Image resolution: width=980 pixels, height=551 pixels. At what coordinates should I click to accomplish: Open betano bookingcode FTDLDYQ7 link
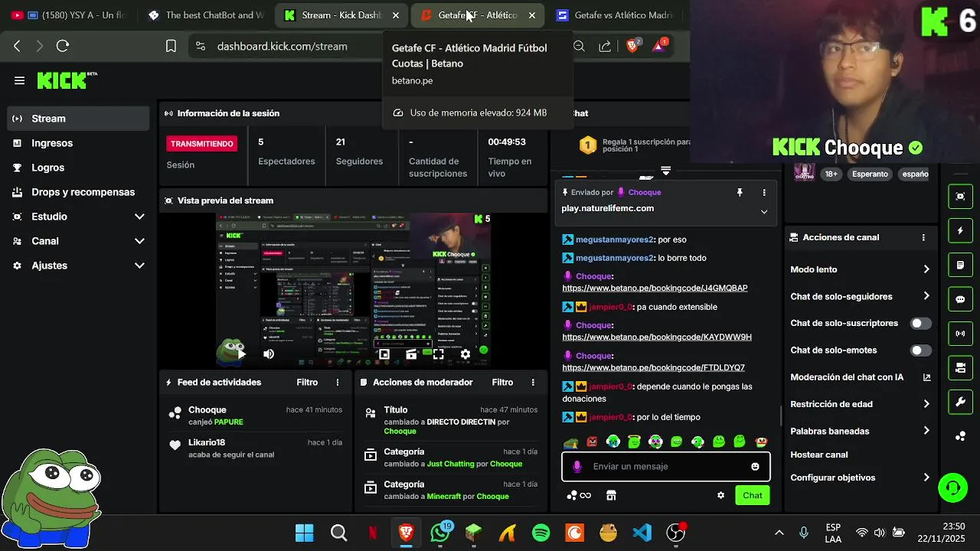[653, 367]
